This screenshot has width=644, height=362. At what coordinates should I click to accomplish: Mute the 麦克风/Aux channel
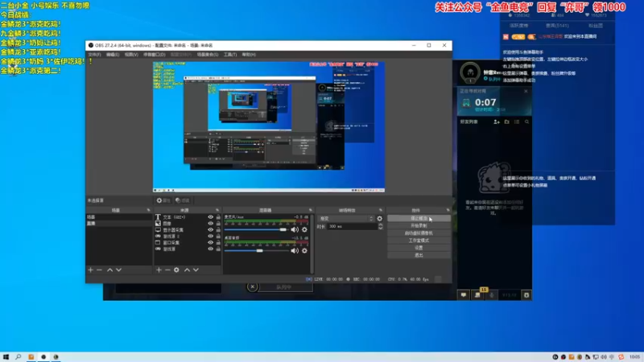pos(295,230)
